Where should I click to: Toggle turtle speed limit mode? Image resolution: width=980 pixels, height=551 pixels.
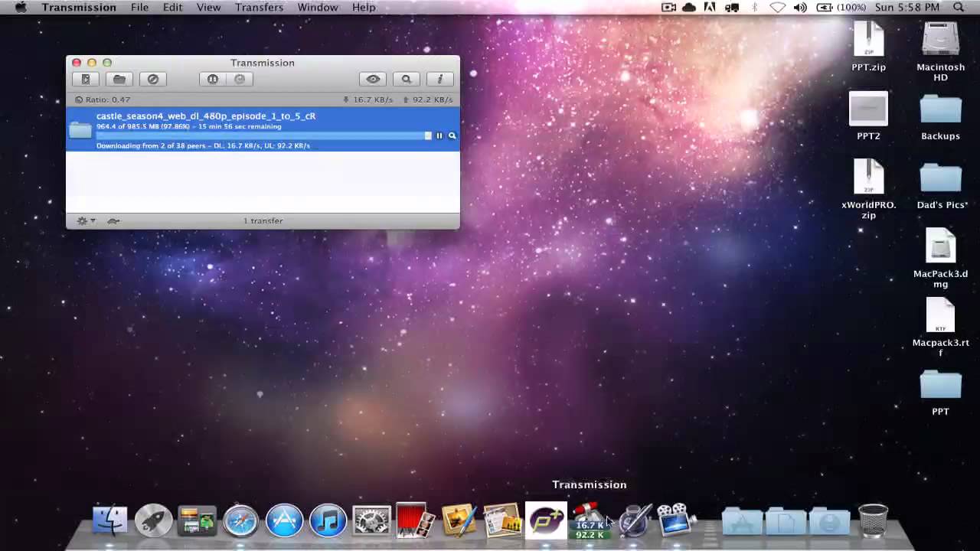coord(113,220)
